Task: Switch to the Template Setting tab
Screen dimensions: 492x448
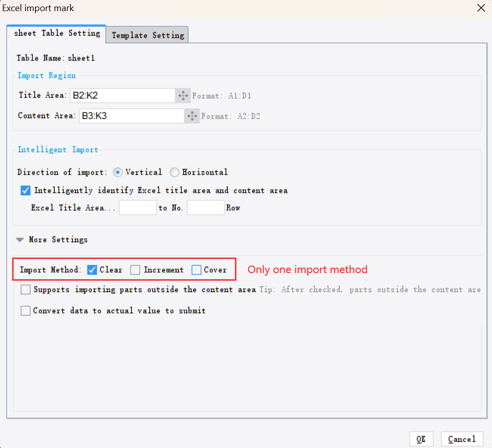Action: (x=147, y=35)
